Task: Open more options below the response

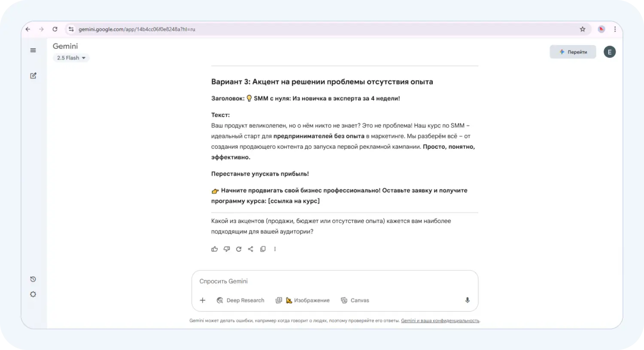Action: coord(275,249)
